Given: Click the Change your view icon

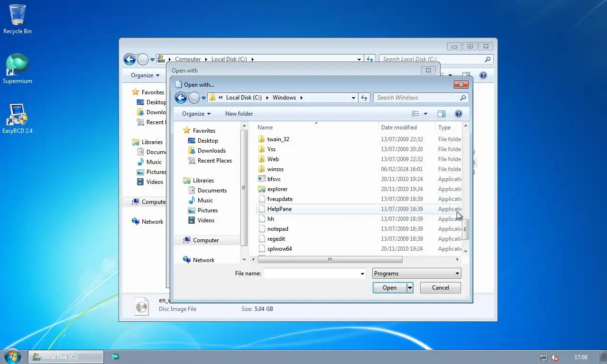Looking at the screenshot, I should (x=415, y=114).
